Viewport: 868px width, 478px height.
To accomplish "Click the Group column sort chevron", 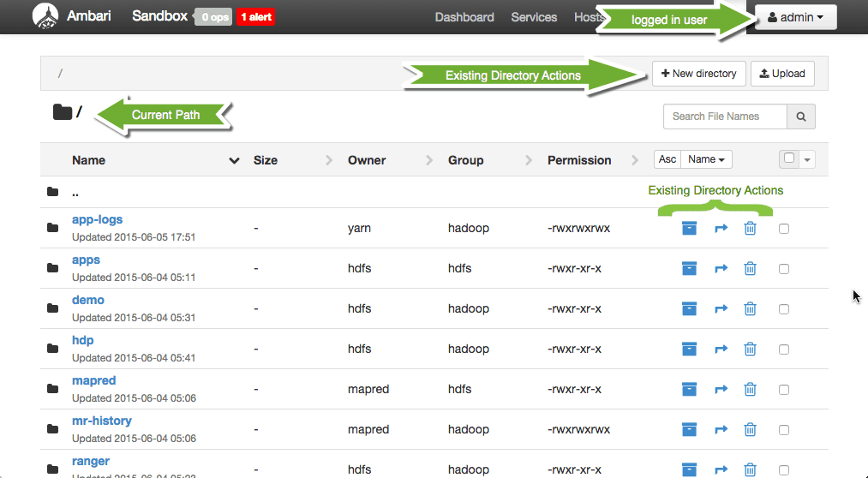I will [x=529, y=160].
